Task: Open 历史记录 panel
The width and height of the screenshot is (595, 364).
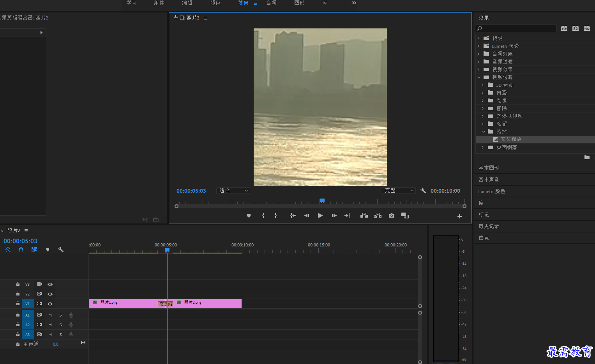Action: coord(489,226)
